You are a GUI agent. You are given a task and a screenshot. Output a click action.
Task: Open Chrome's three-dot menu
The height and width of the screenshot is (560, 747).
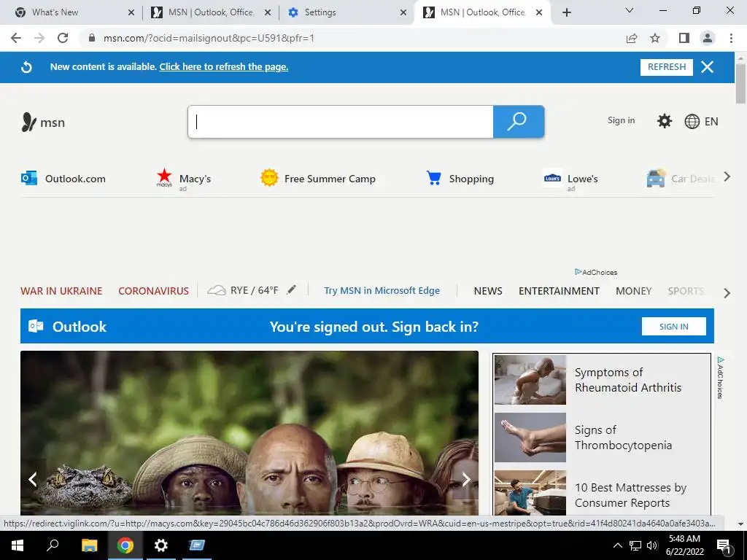click(731, 38)
